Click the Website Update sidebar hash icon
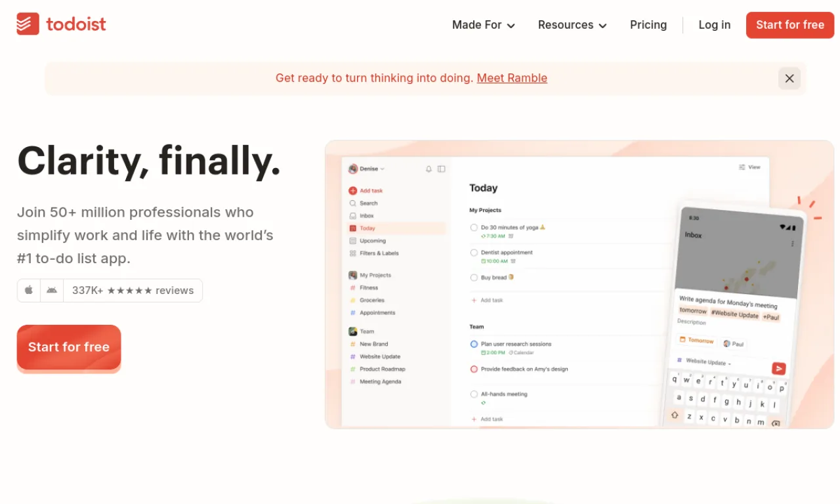Viewport: 840px width, 504px height. coord(353,356)
